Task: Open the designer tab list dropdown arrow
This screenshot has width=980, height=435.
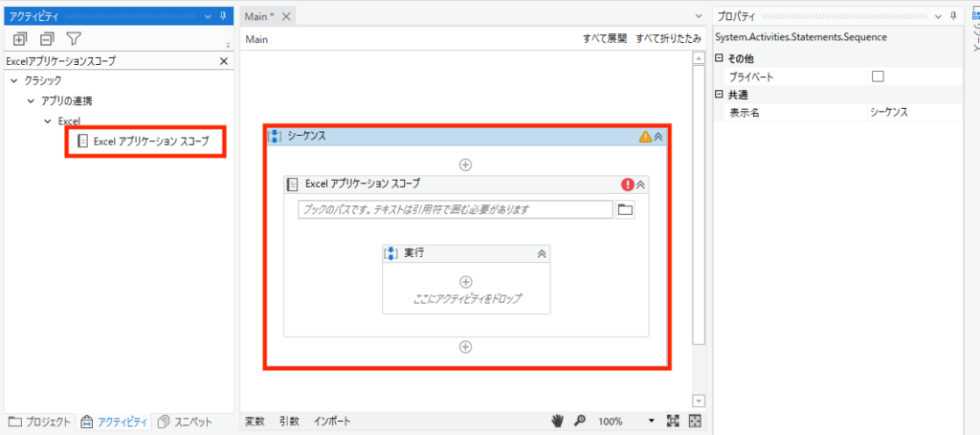Action: click(x=699, y=16)
